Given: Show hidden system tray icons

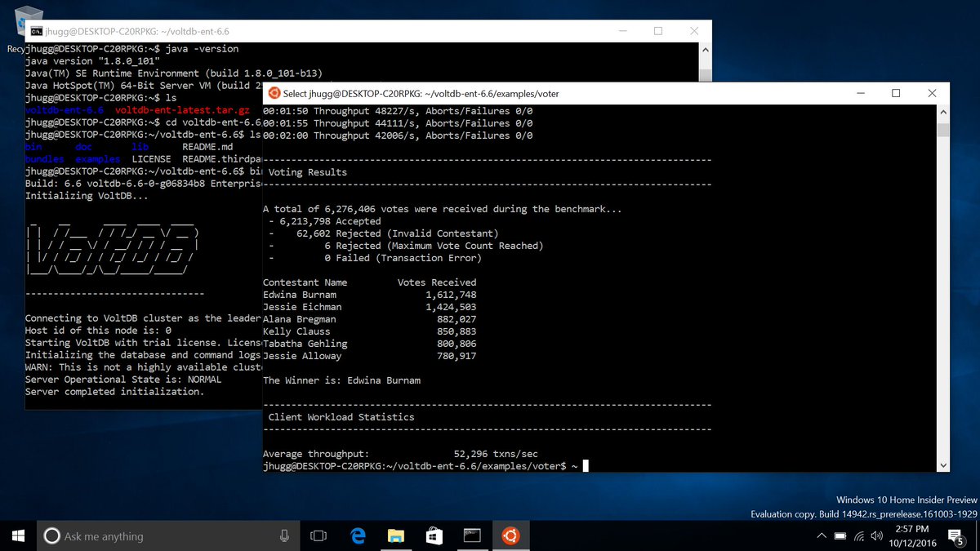Looking at the screenshot, I should tap(822, 536).
